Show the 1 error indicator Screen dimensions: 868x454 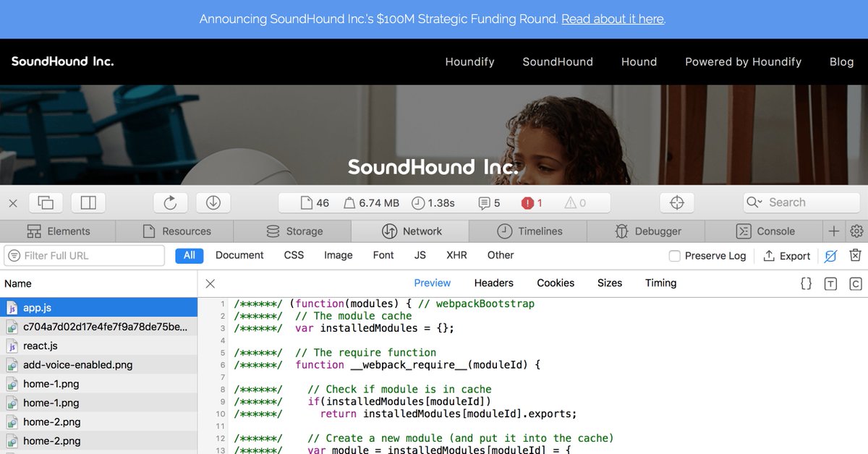pyautogui.click(x=532, y=203)
